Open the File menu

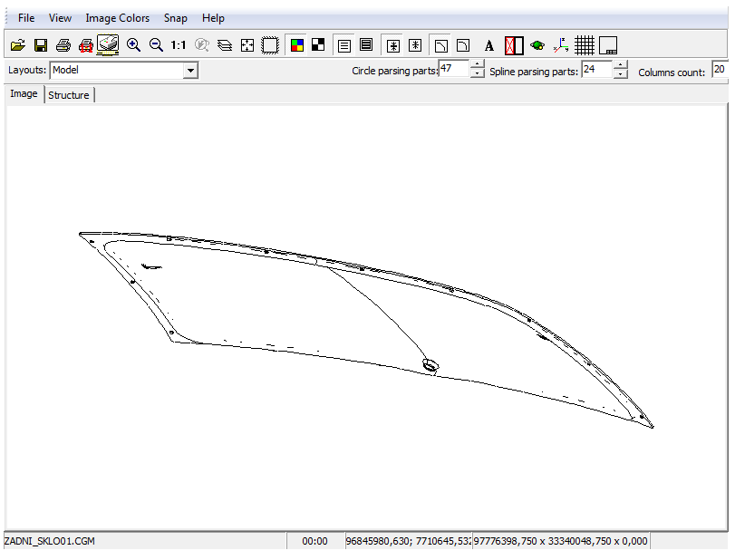[x=26, y=18]
